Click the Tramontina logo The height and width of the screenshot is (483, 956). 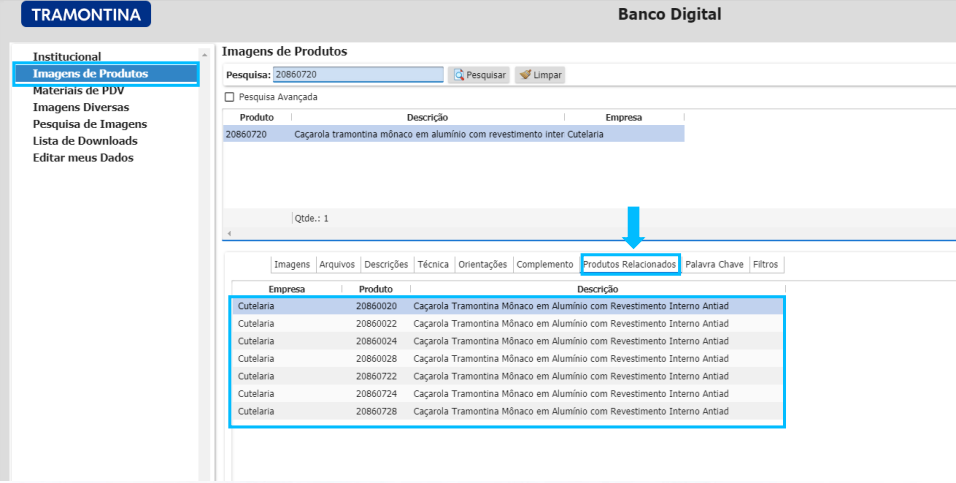(86, 14)
